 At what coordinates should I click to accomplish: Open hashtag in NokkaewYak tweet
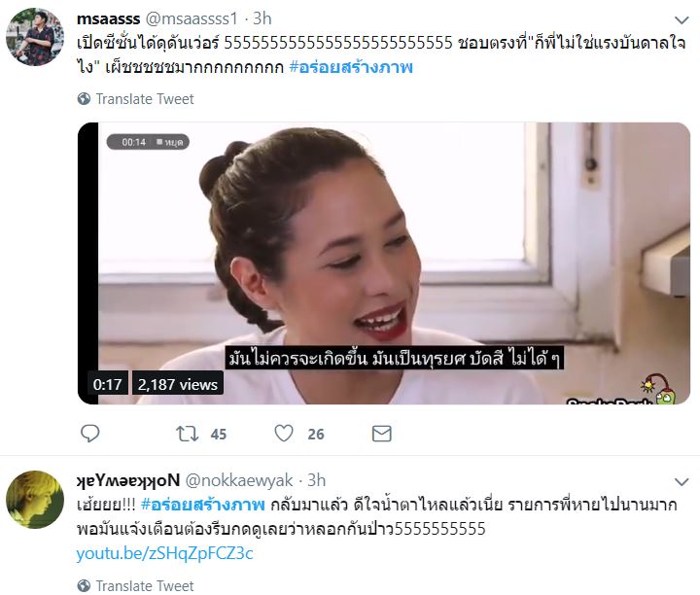[202, 505]
